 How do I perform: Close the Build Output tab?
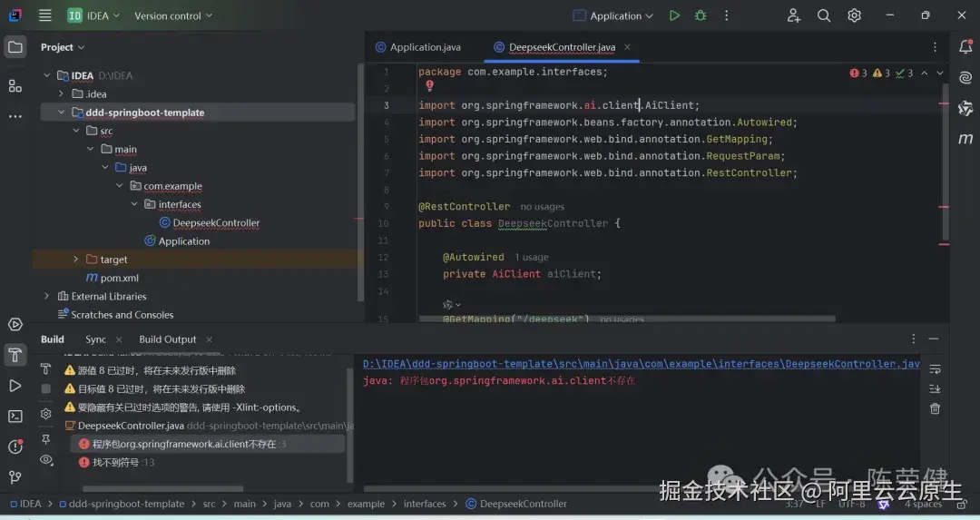[x=210, y=339]
